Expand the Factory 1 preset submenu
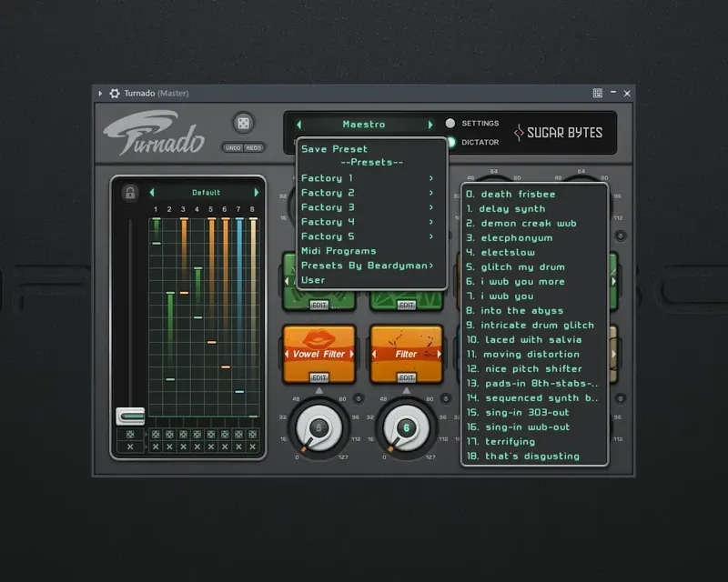Viewport: 728px width, 582px height. pos(371,178)
